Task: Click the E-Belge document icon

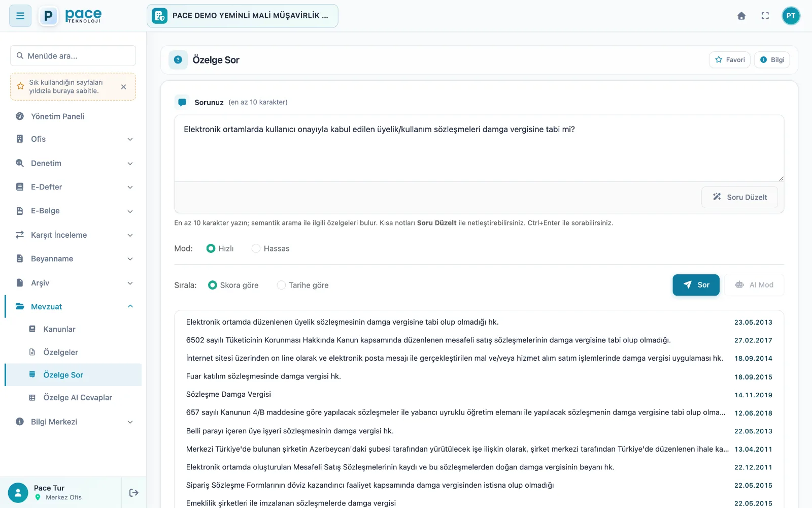Action: (20, 211)
